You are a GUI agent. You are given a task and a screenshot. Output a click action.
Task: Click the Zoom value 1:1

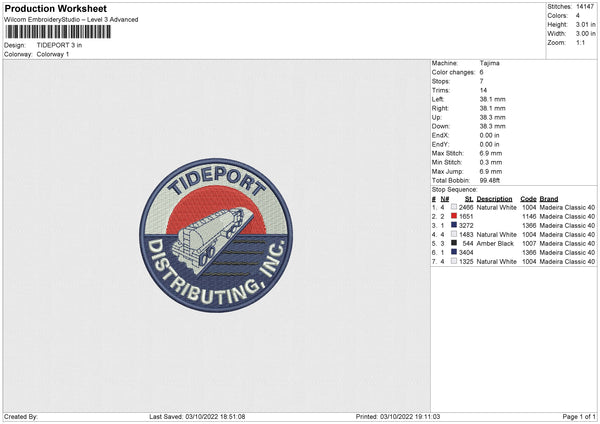[x=580, y=42]
